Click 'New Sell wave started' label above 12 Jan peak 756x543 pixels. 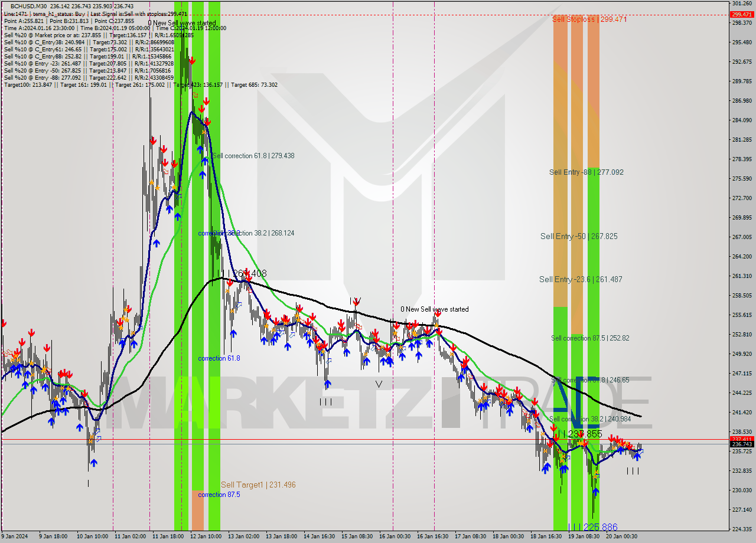pyautogui.click(x=182, y=23)
